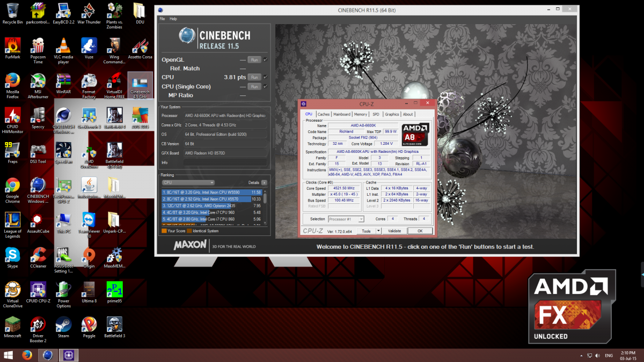Run the CPU (Single Core) benchmark
This screenshot has height=362, width=644.
254,86
